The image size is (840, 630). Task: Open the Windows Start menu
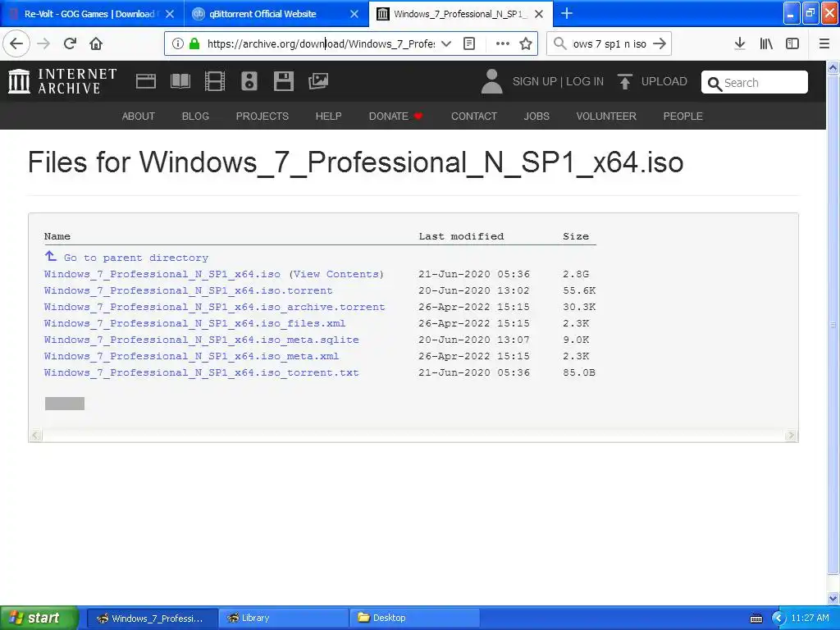tap(39, 618)
